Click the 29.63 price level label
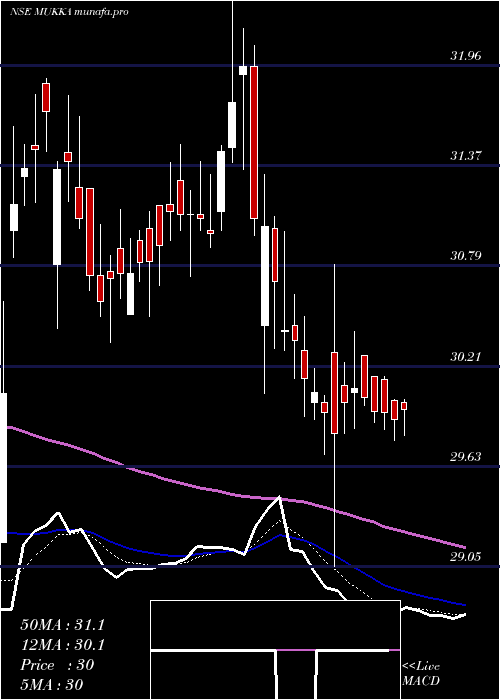The width and height of the screenshot is (500, 700). click(x=466, y=457)
